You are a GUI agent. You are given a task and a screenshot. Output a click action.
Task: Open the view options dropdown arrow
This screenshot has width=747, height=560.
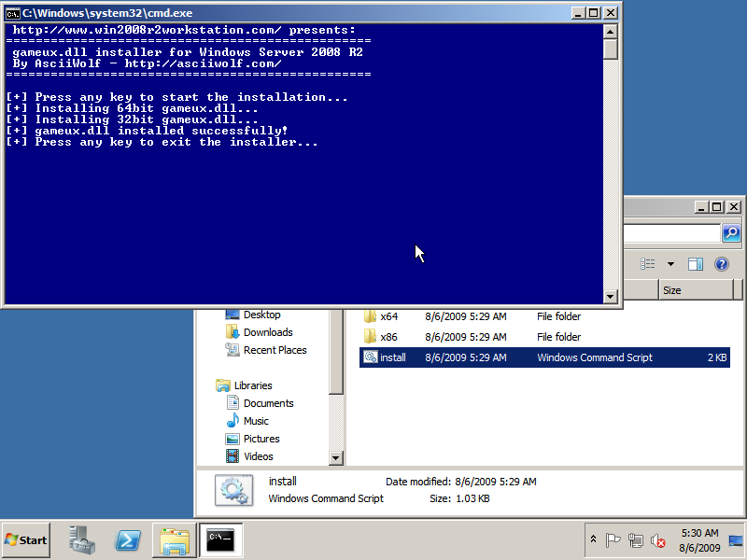pos(670,264)
